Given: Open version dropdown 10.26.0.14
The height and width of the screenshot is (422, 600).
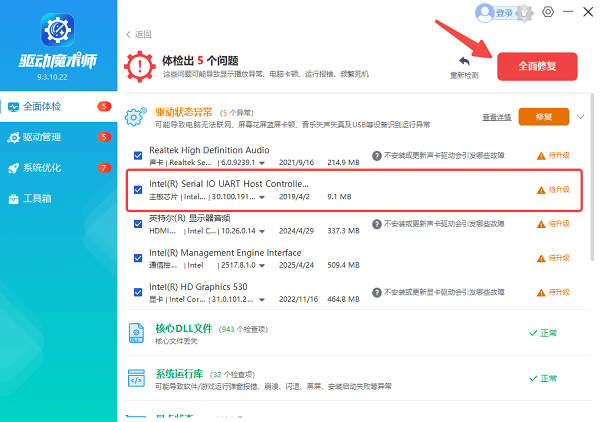Looking at the screenshot, I should tap(262, 231).
